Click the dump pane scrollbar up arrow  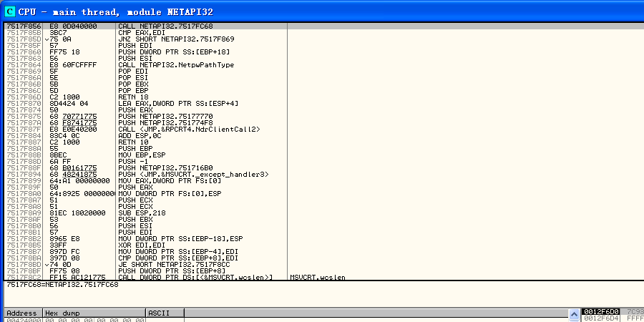click(x=572, y=313)
